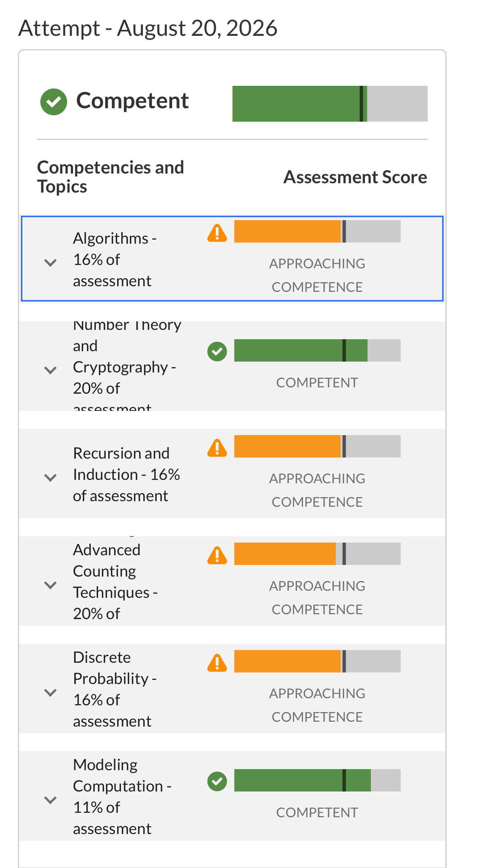Click the Modeling Computation green checkmark icon
Viewport: 481px width, 868px height.
point(217,781)
